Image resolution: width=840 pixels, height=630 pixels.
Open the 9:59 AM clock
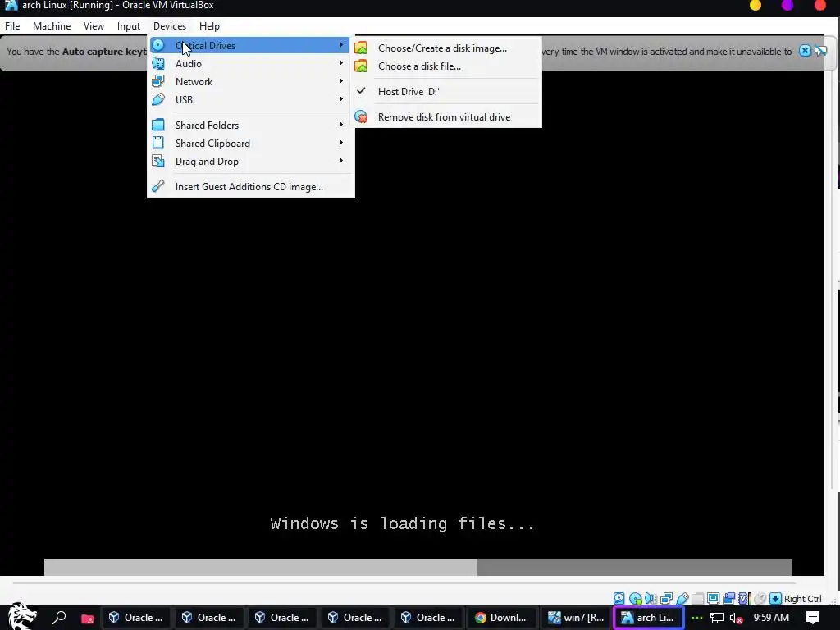click(771, 618)
